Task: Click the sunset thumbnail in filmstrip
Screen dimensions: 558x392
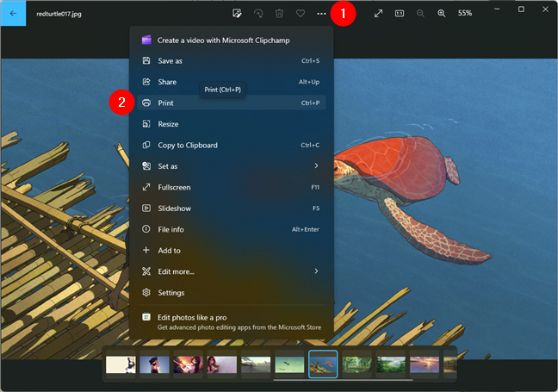Action: pyautogui.click(x=424, y=364)
